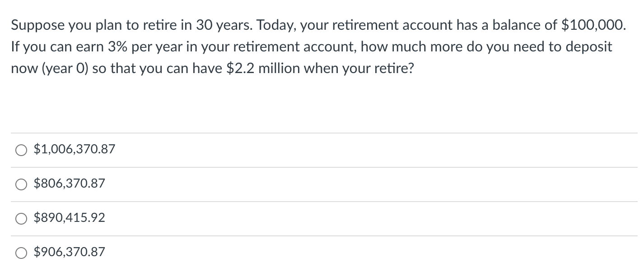Select the $1,006,370.87 radio button
The height and width of the screenshot is (276, 644).
tap(21, 150)
